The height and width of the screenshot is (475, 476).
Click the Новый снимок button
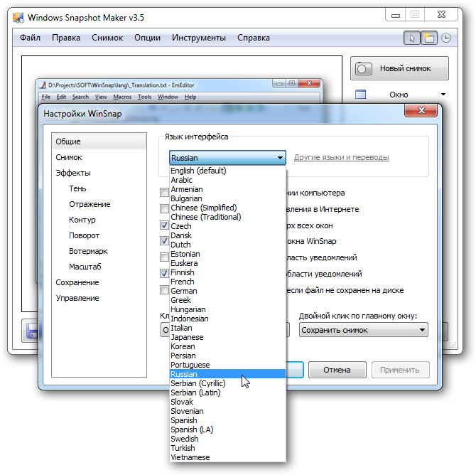399,69
